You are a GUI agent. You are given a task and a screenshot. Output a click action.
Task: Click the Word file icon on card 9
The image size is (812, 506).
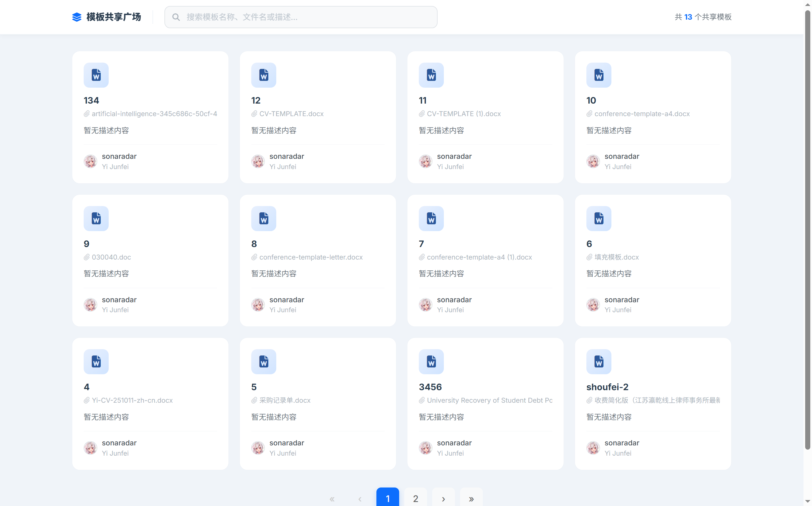click(x=96, y=219)
